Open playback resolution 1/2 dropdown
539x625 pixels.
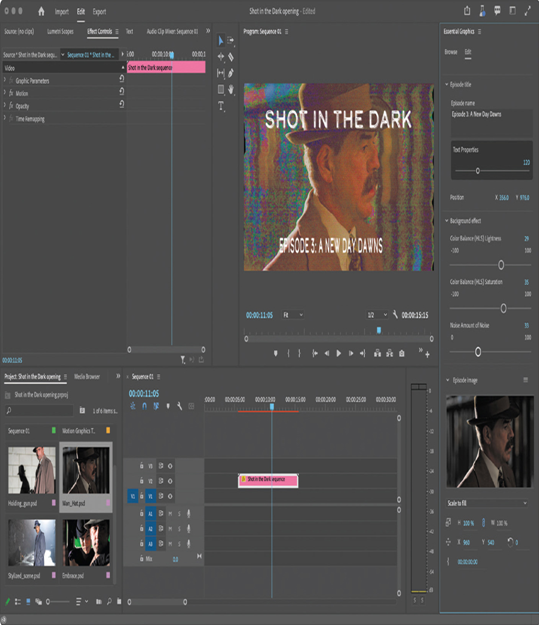click(x=377, y=315)
